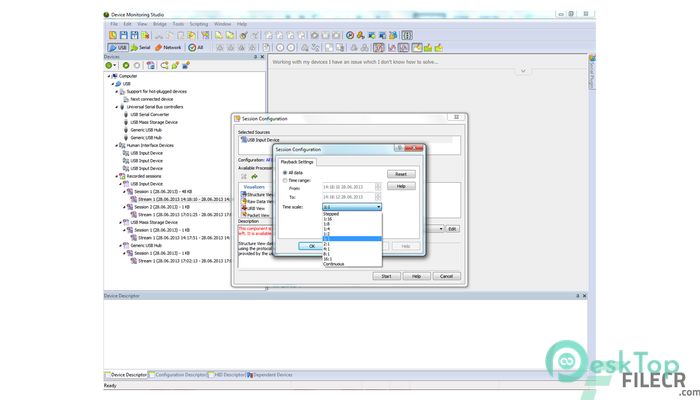Choose 1:4 from the time scale list
This screenshot has height=400, width=700.
click(x=352, y=229)
